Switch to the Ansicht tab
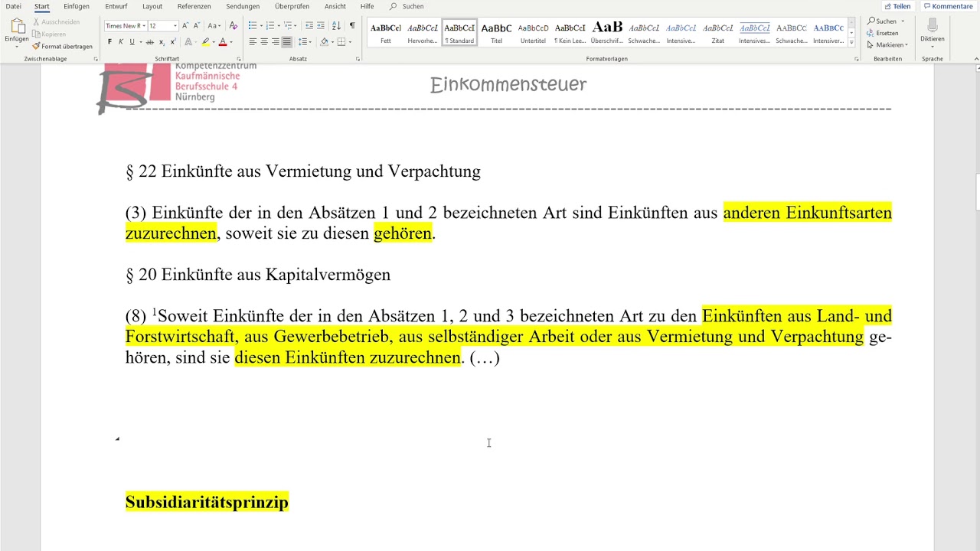 pos(335,6)
